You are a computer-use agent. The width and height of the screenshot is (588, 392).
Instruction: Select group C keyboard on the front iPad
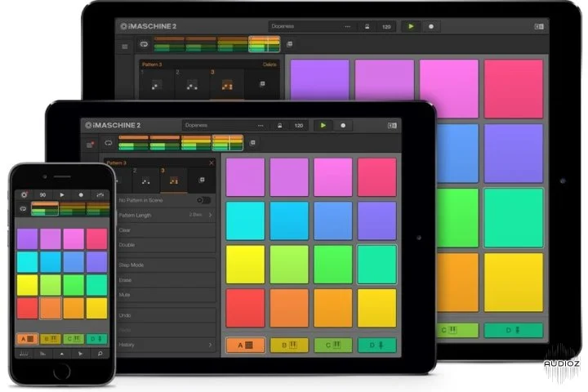coord(333,345)
